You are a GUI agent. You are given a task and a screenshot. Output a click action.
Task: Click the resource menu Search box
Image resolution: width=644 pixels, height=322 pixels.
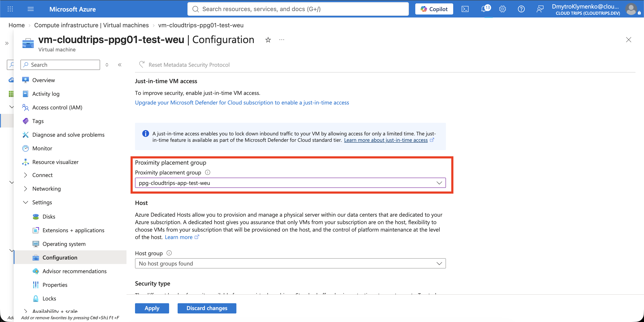coord(60,65)
